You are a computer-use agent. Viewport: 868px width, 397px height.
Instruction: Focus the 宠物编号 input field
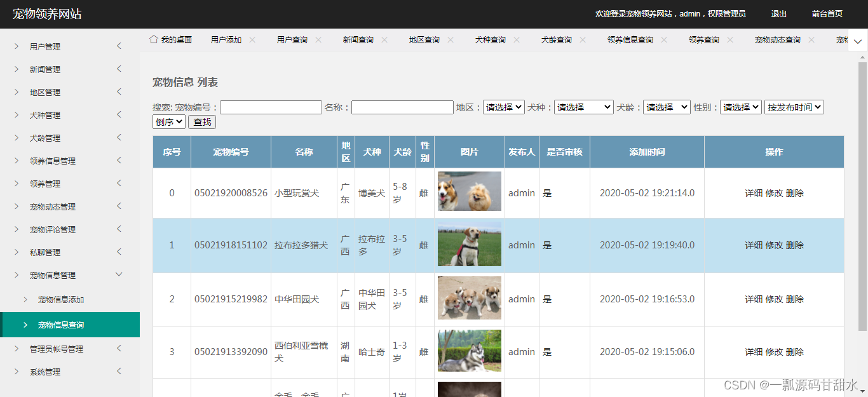coord(271,107)
